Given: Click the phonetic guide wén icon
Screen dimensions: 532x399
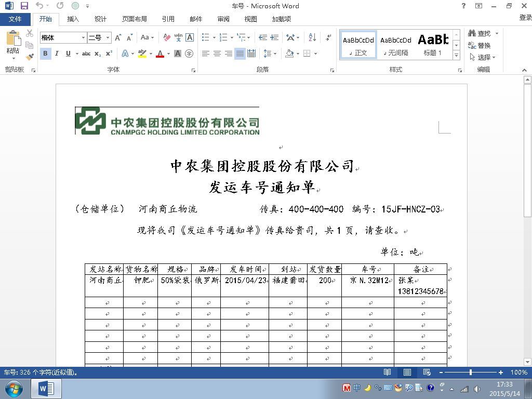Looking at the screenshot, I should [179, 37].
